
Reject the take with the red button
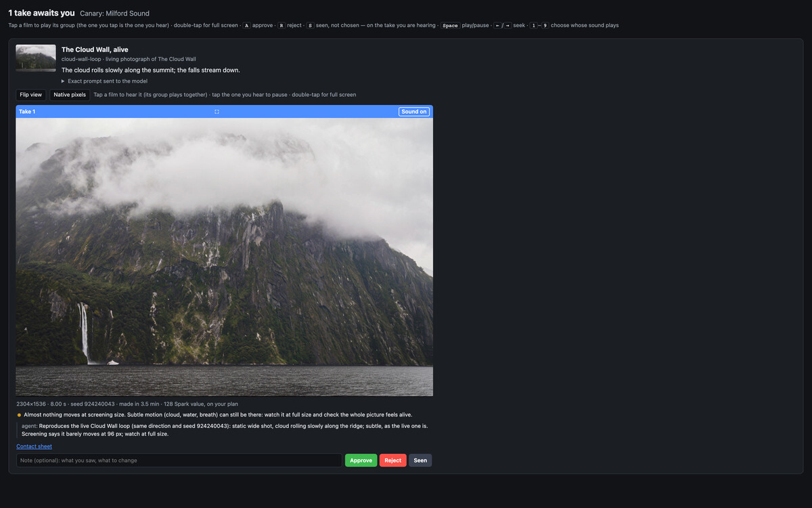(393, 461)
